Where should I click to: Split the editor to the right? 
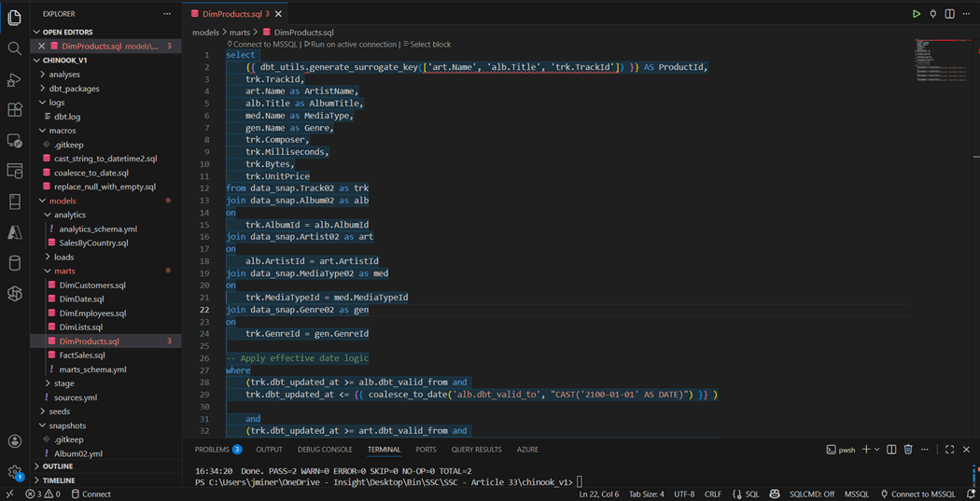949,14
